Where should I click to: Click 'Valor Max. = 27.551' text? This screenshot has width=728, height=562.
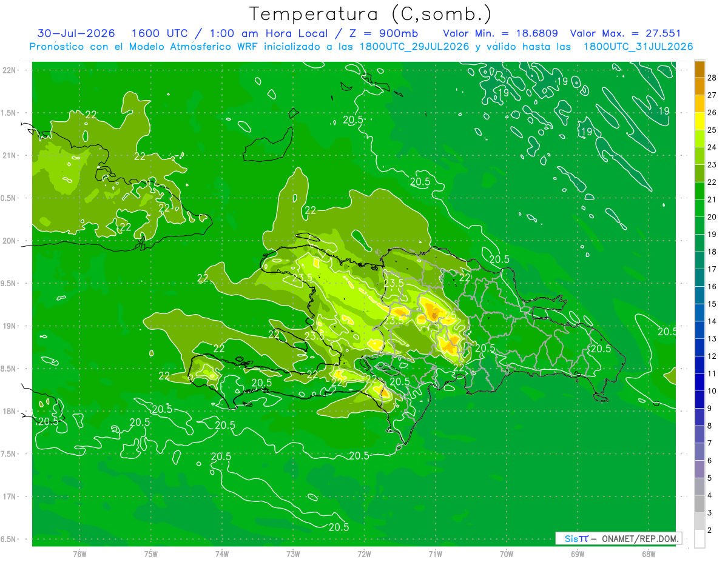pyautogui.click(x=625, y=33)
